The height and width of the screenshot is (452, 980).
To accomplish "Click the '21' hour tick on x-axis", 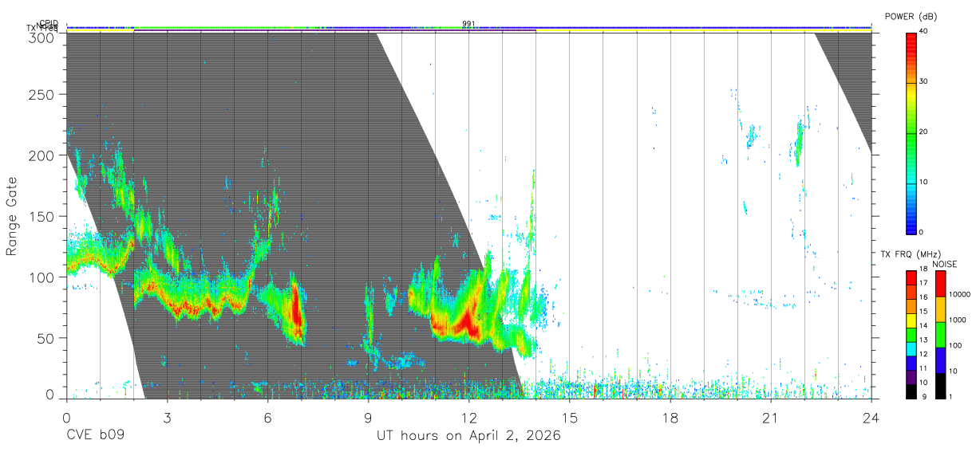I will (x=771, y=419).
